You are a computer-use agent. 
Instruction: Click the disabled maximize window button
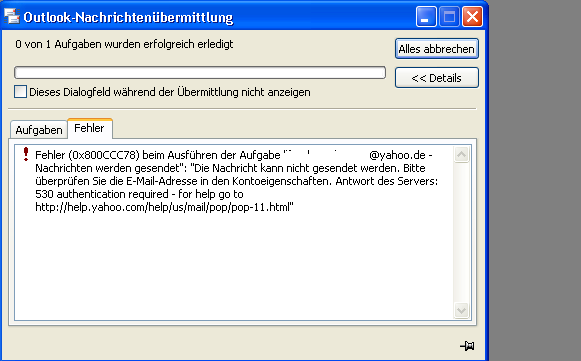(449, 17)
